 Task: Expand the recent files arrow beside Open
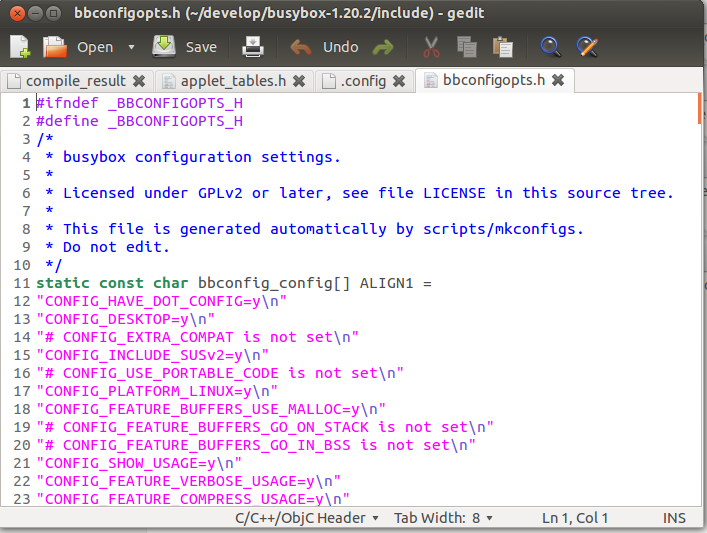pyautogui.click(x=131, y=47)
